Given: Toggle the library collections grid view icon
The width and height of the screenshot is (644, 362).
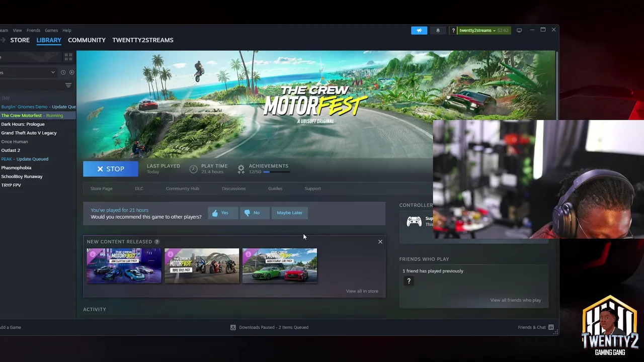Looking at the screenshot, I should 68,57.
